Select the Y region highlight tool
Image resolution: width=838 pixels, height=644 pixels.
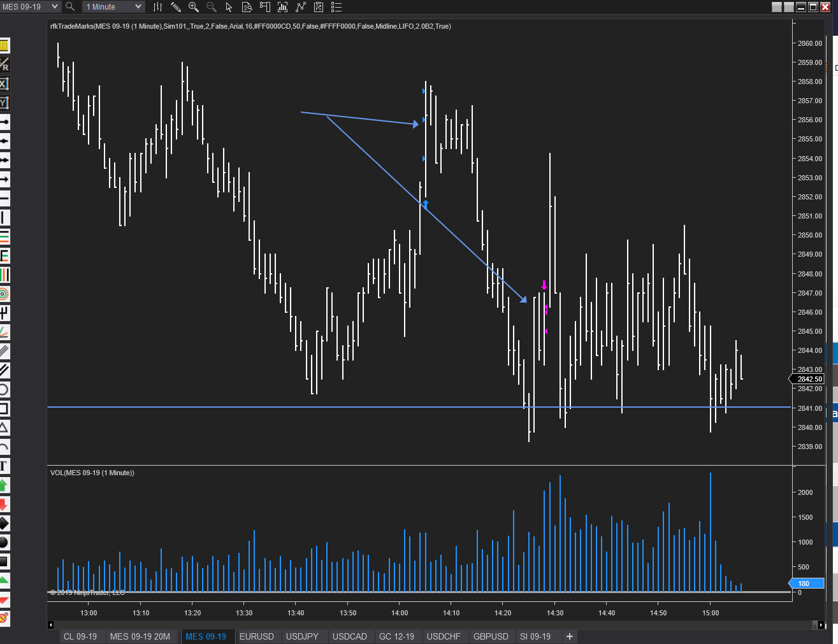(4, 103)
